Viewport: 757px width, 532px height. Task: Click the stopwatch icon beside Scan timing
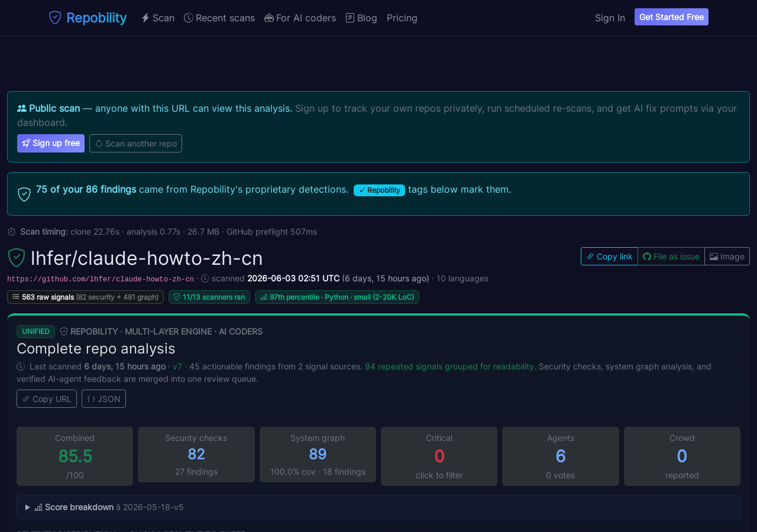[12, 232]
